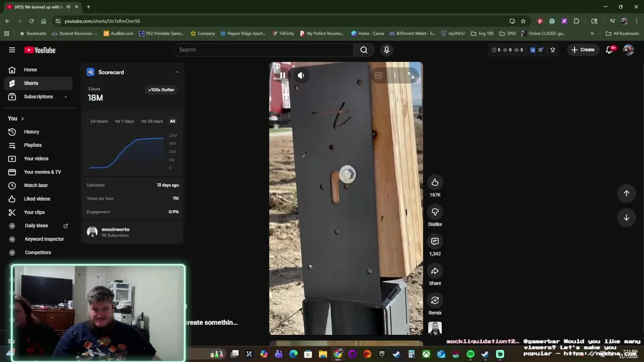Open the DND bookmarks folder

tap(508, 34)
